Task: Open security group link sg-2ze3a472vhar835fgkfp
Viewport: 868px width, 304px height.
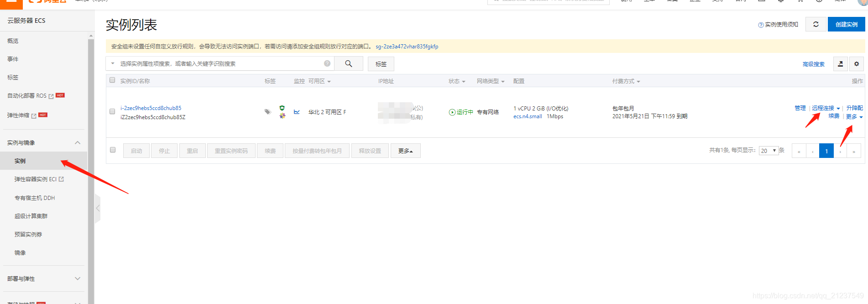Action: 407,47
